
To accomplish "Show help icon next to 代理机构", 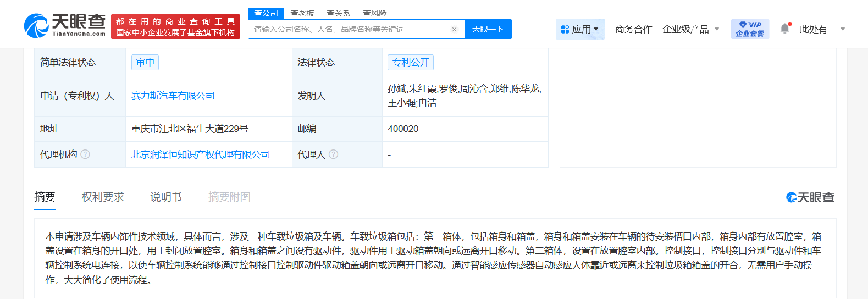I will (x=85, y=154).
